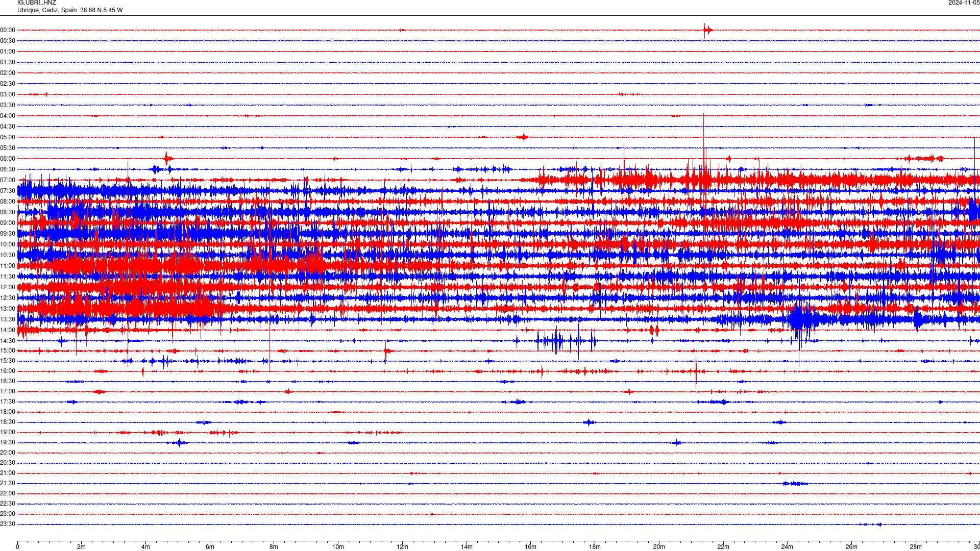Click the 10m tick on the time axis
Image resolution: width=980 pixels, height=551 pixels.
pos(338,547)
